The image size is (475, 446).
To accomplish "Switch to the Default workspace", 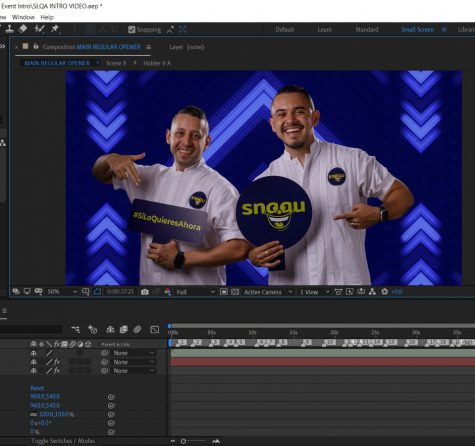I will pos(285,30).
